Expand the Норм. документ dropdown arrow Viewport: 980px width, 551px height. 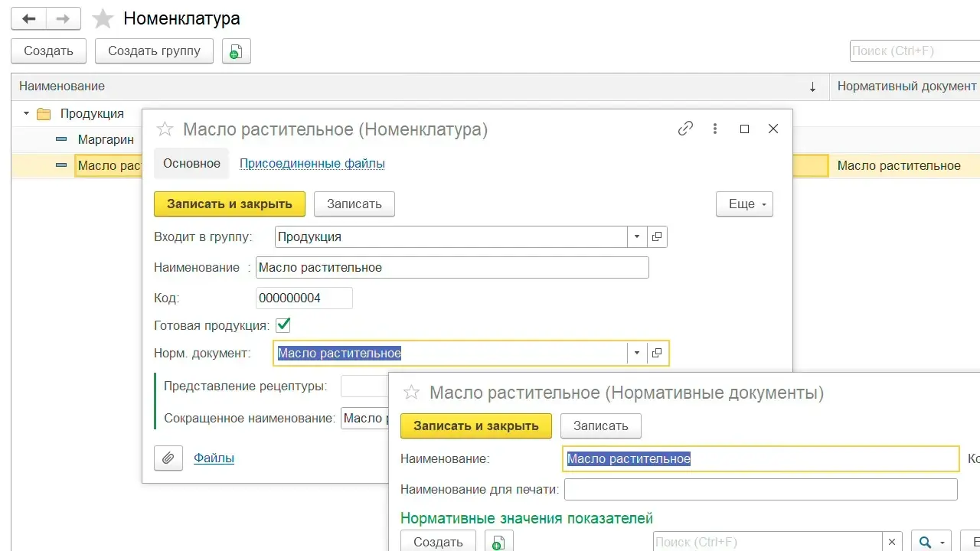(637, 353)
